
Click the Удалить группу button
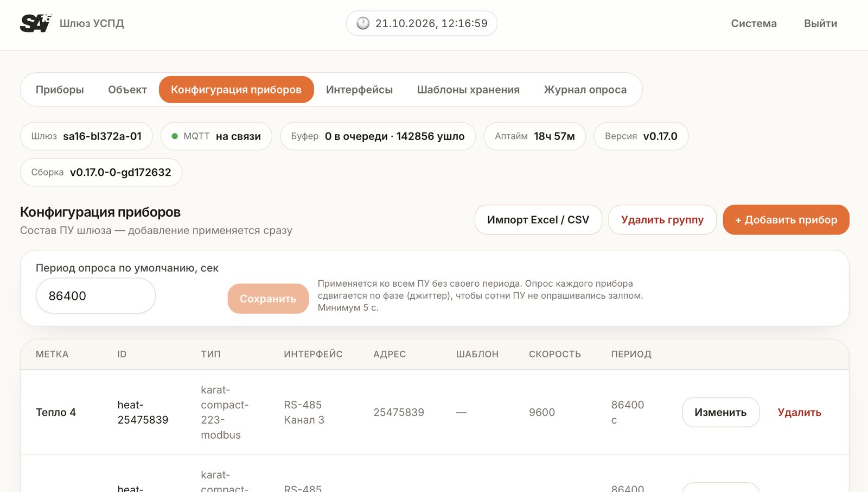(662, 220)
